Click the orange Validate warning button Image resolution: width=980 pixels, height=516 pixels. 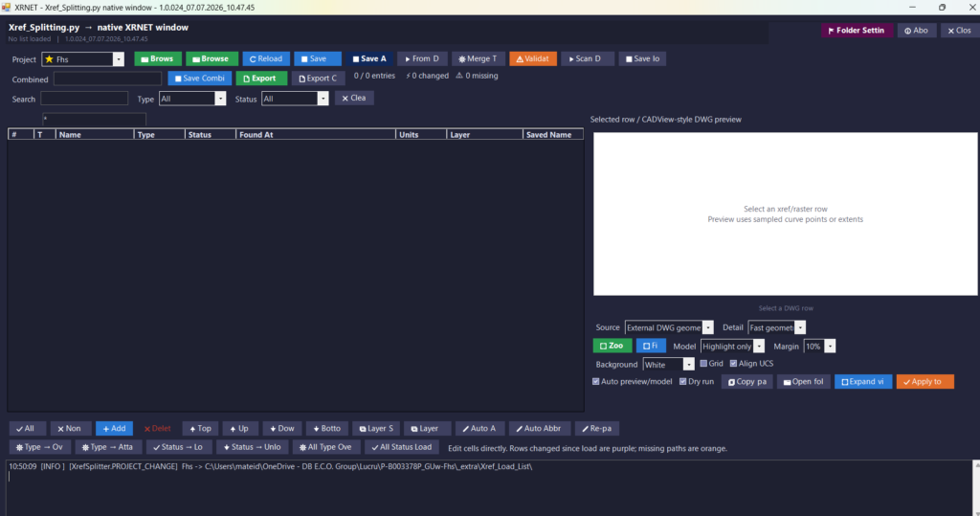click(532, 58)
